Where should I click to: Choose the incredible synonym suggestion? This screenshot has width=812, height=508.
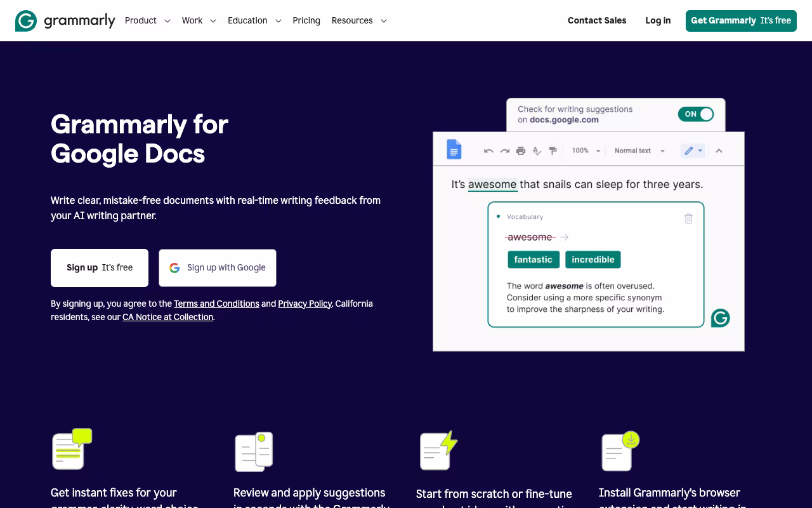(593, 259)
